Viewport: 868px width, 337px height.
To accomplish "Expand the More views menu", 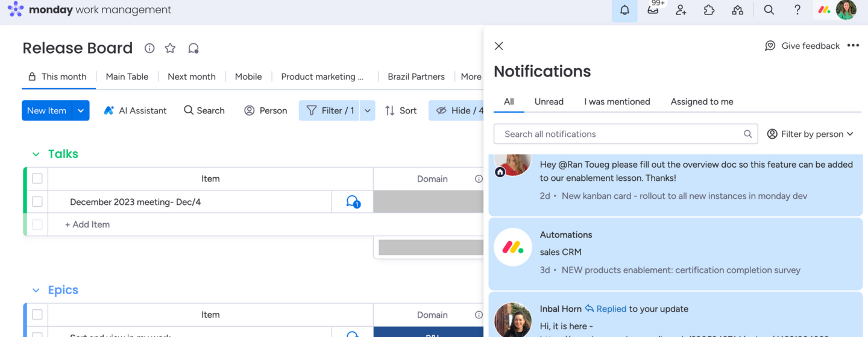I will 471,77.
